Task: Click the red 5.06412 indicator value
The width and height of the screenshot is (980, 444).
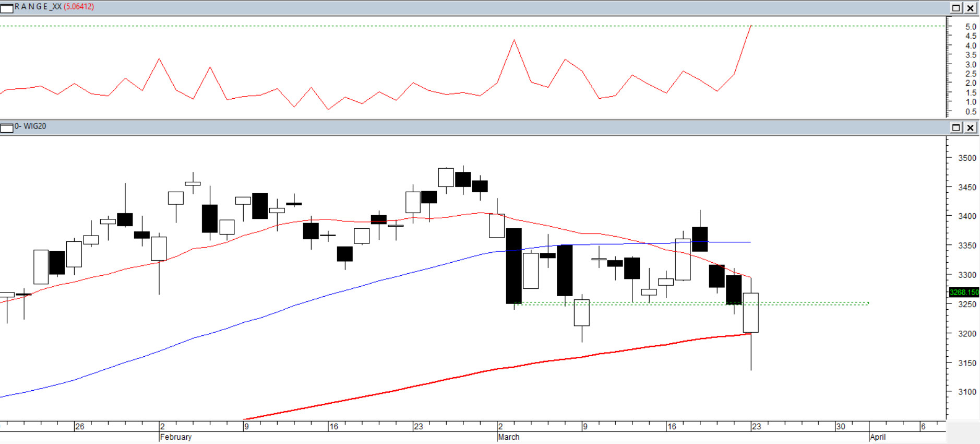Action: coord(79,7)
